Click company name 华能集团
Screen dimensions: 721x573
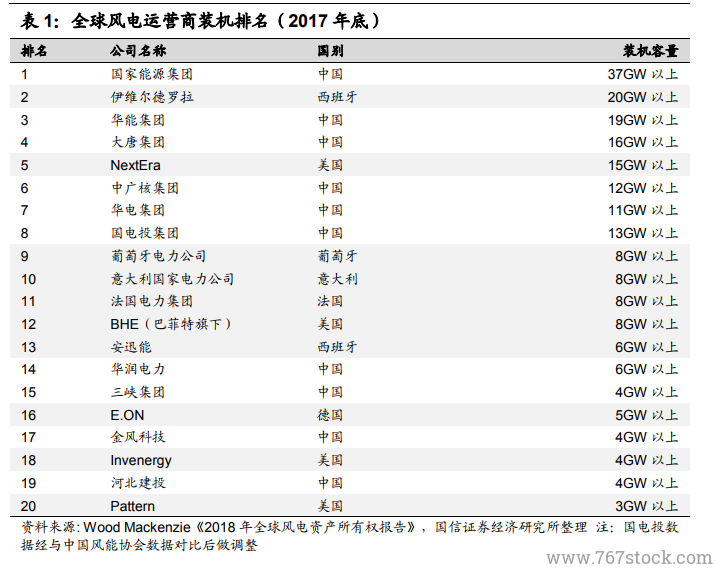pyautogui.click(x=138, y=120)
